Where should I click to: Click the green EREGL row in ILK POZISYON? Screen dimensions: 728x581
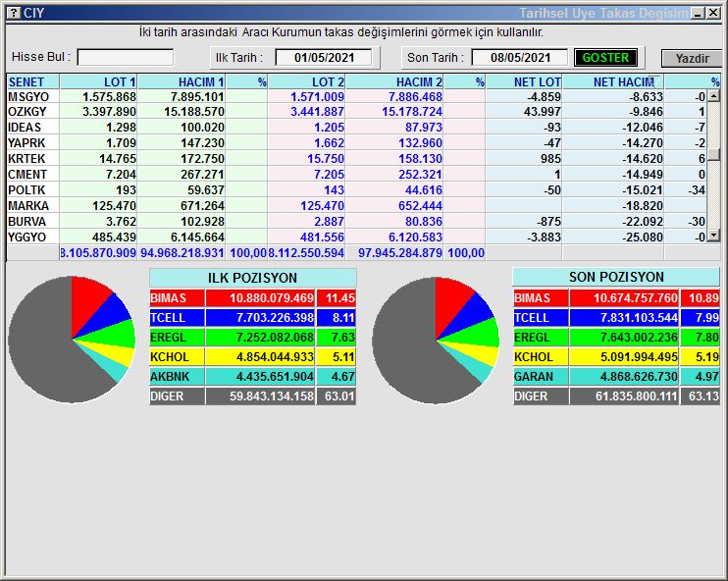(252, 338)
